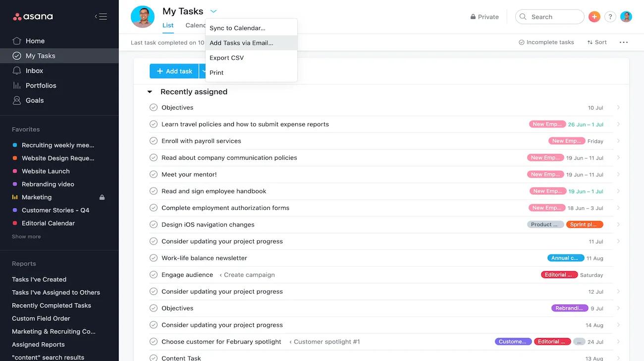The image size is (644, 361).
Task: Mark 'Enroll with payroll services' task complete
Action: 154,141
